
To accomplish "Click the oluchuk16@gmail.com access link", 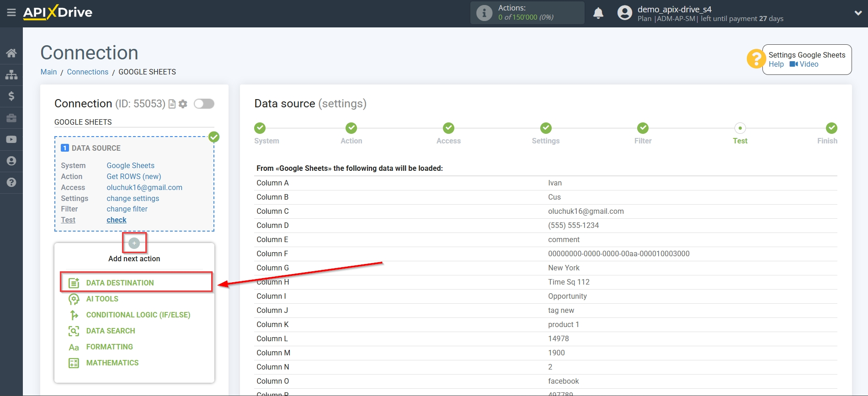I will click(144, 188).
